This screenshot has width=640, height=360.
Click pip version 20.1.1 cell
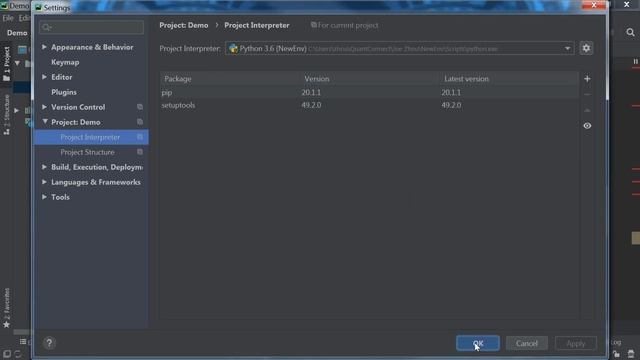(311, 93)
